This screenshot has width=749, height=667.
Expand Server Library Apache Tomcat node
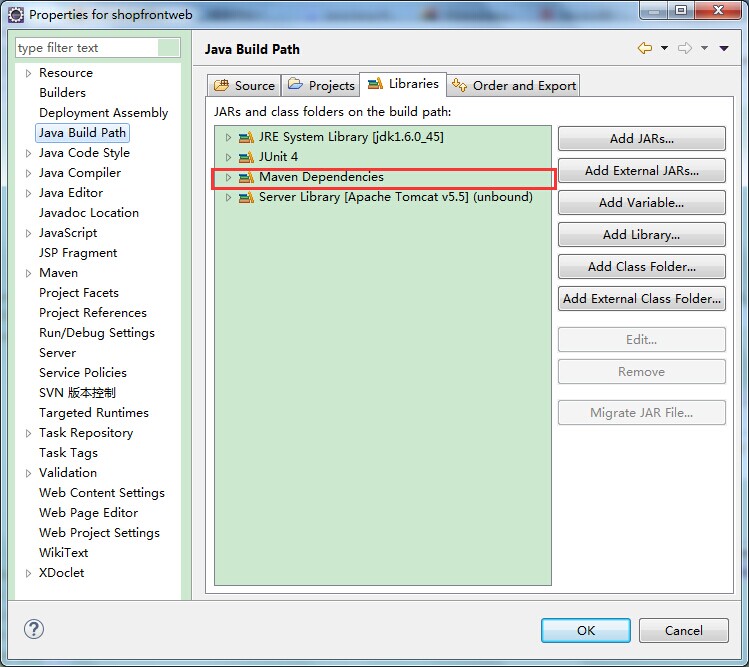point(228,197)
